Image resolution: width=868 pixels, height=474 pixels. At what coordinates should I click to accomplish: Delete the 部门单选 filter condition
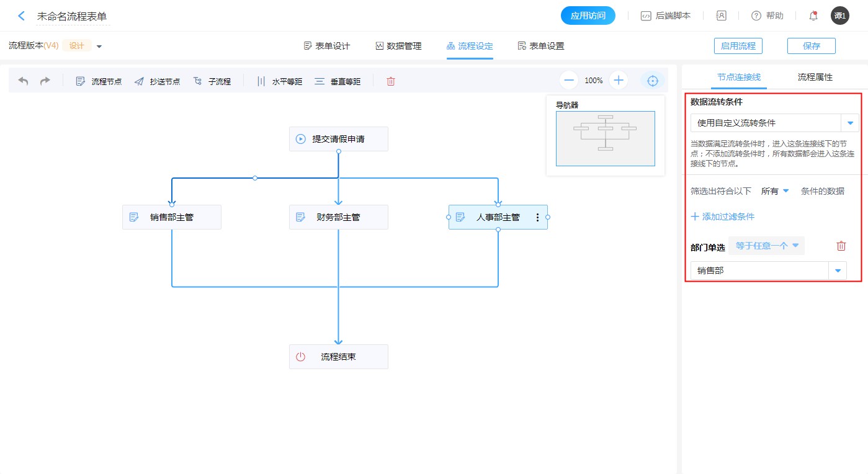(841, 246)
